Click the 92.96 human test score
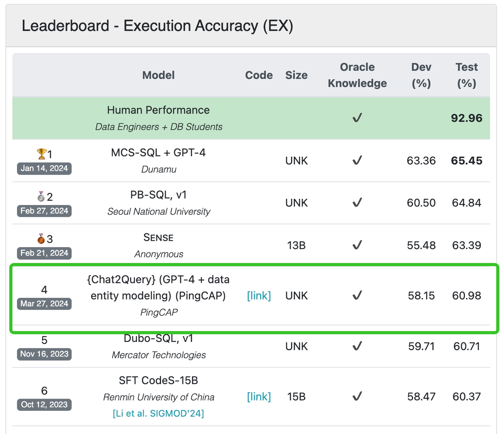Screen dimensions: 504x434 tap(467, 118)
